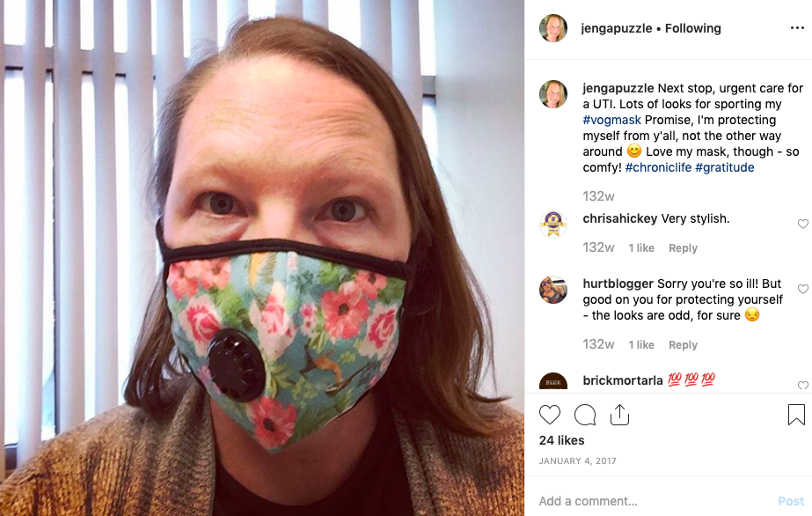This screenshot has width=812, height=516.
Task: Like the post with heart icon
Action: (x=550, y=415)
